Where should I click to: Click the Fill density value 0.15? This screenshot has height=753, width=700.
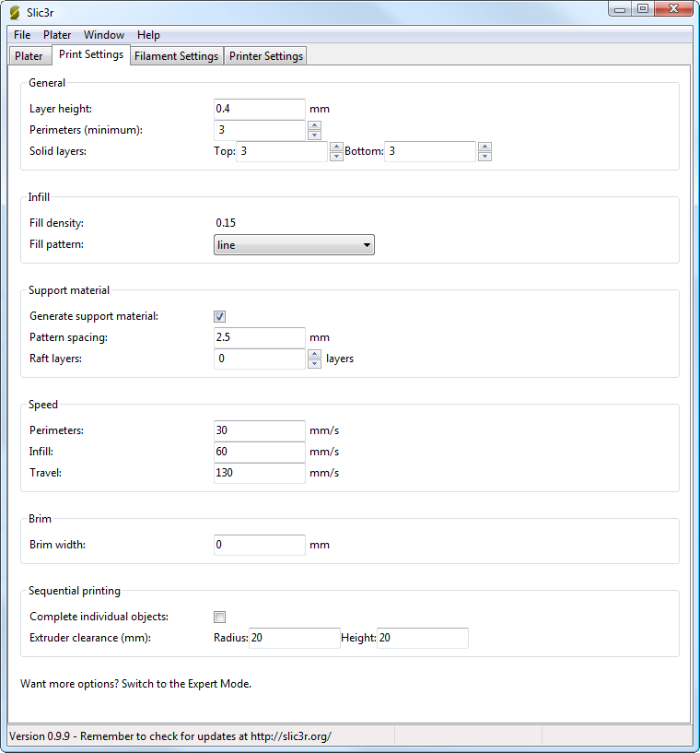coord(226,223)
